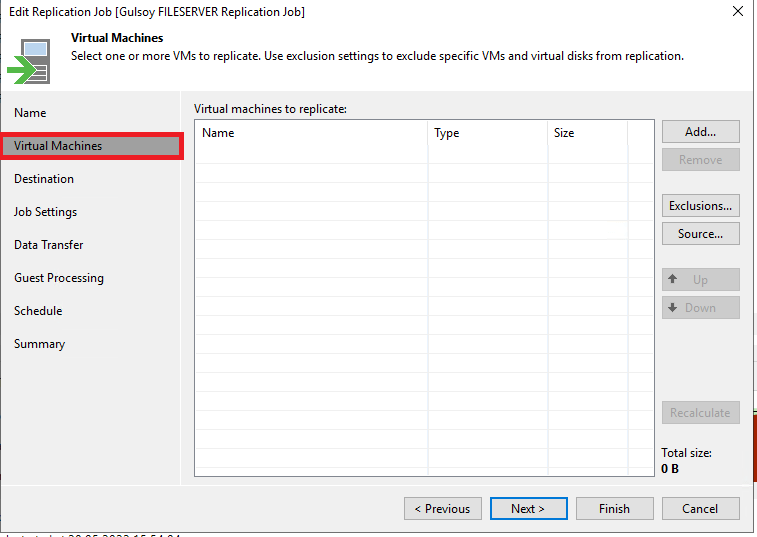
Task: Sort the list by Name column header
Action: (x=311, y=133)
